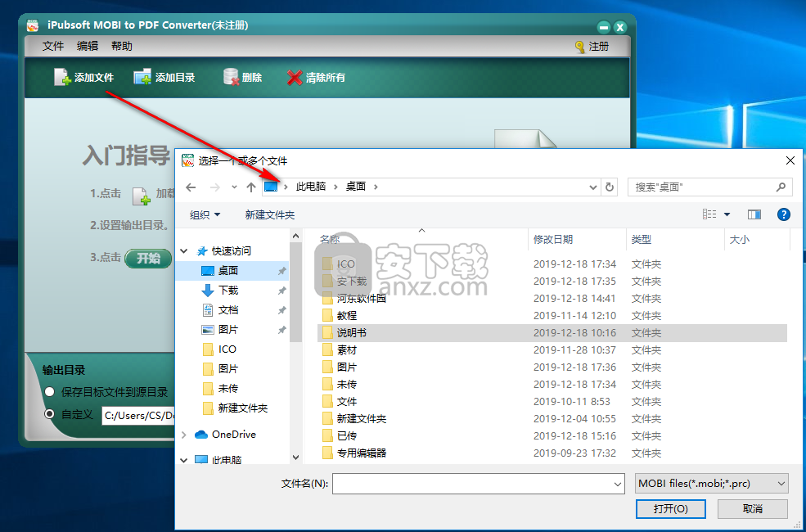Select the 文件 folder dated 2019-10-11
The image size is (806, 532).
point(552,402)
